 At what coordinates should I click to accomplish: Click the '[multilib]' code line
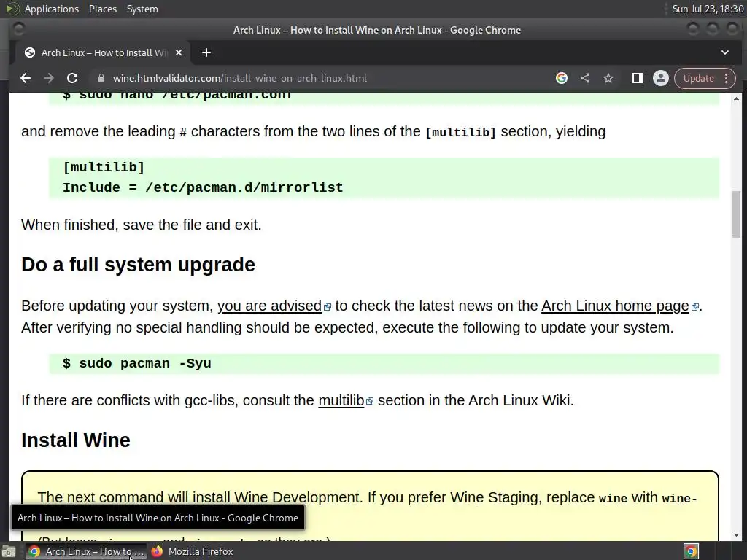(x=104, y=167)
